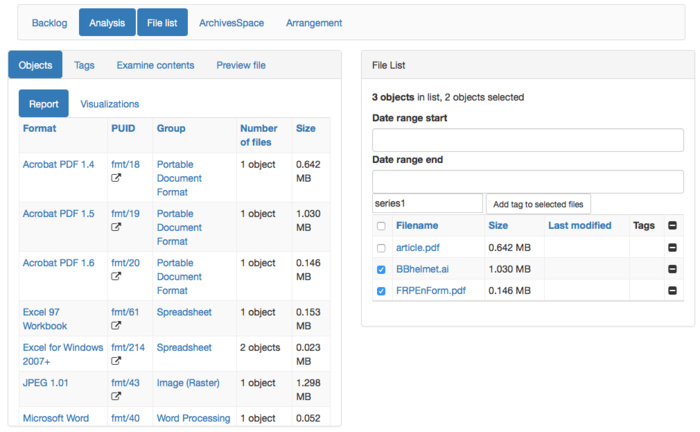Click Add tag to selected files button
The width and height of the screenshot is (700, 432).
[539, 204]
